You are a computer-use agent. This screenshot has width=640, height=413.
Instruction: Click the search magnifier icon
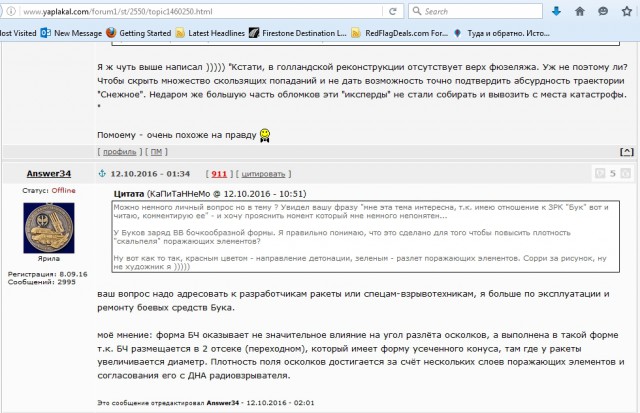(417, 11)
